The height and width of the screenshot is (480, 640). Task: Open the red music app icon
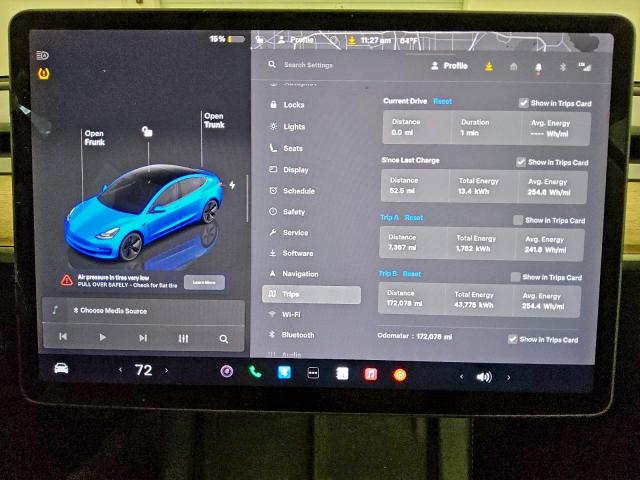point(371,374)
